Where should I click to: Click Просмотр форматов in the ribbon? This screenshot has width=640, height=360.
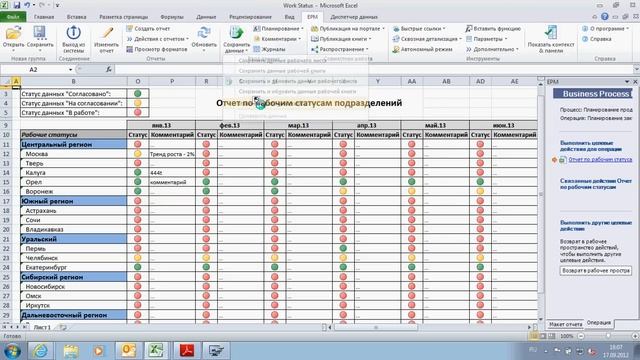156,49
